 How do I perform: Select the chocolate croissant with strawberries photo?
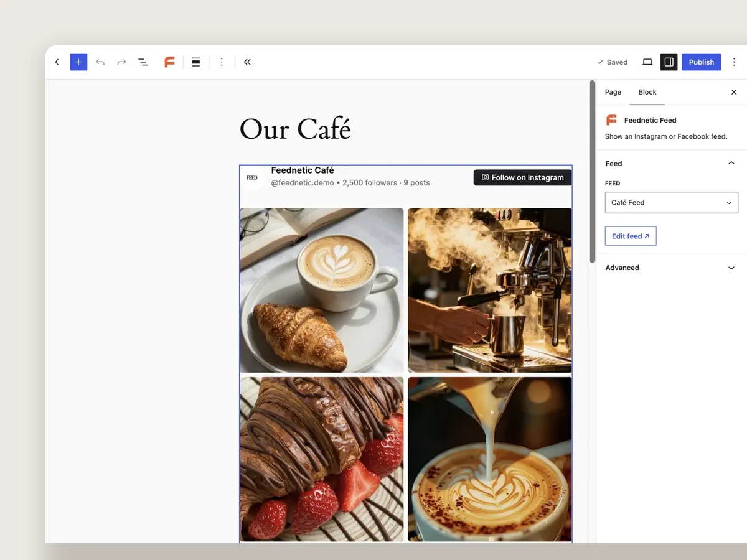tap(322, 459)
